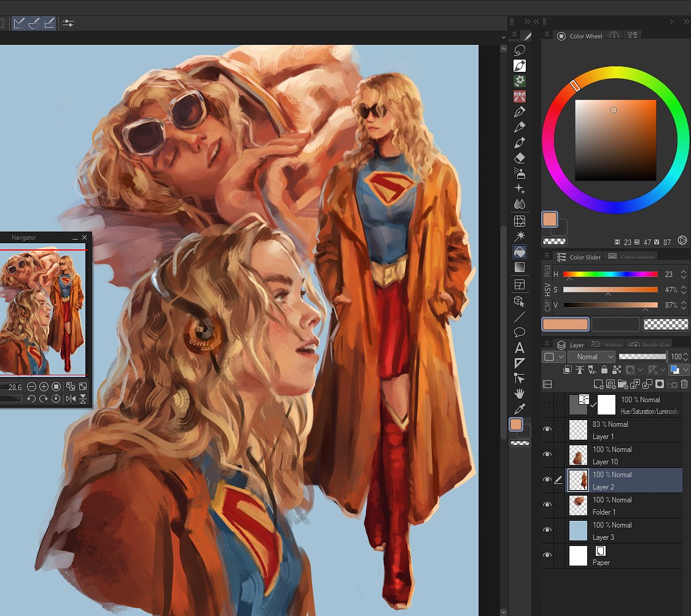691x616 pixels.
Task: Hide Layer 10 using its eye icon
Action: [x=547, y=454]
